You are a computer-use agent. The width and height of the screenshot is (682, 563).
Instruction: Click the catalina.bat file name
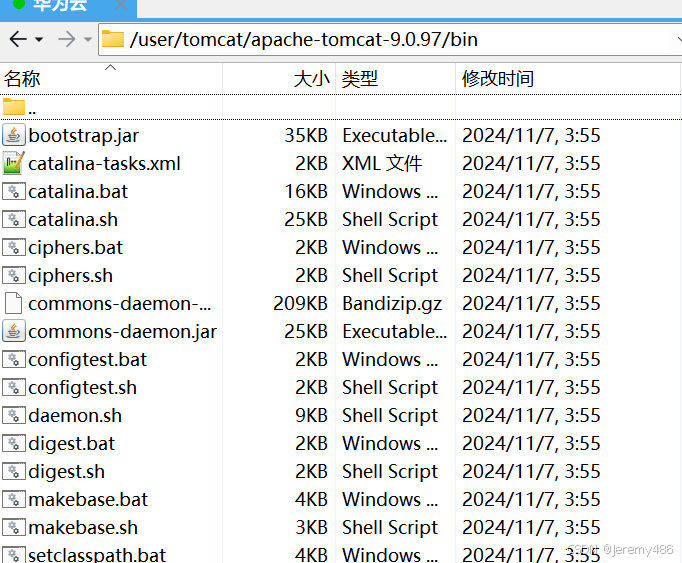point(78,191)
